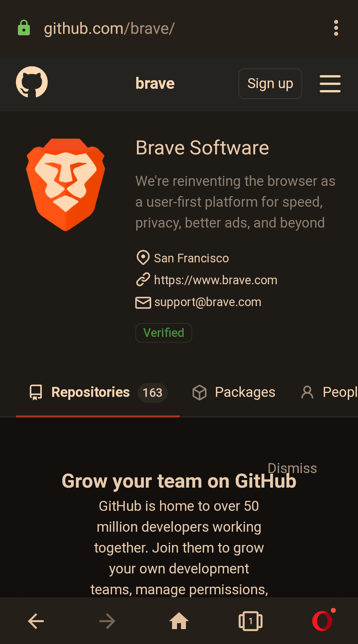This screenshot has height=644, width=358.
Task: Tap the home icon in bottom bar
Action: [x=179, y=621]
